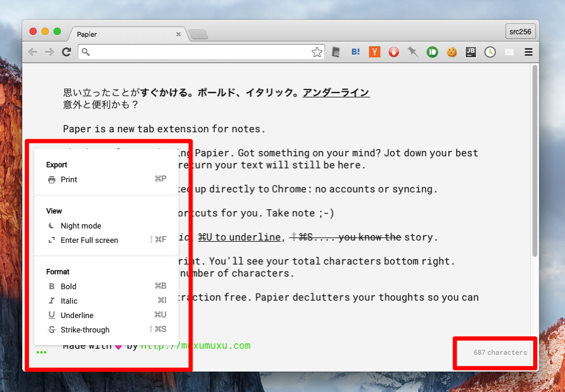Click the browser forward arrow

pos(49,52)
